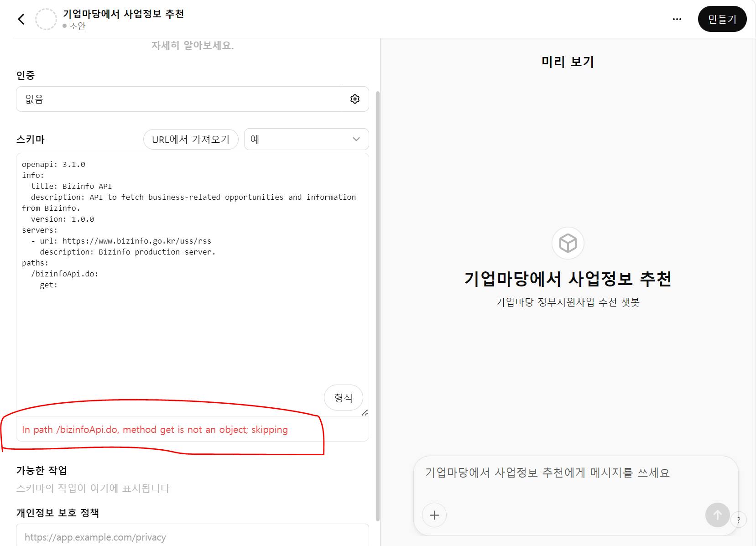
Task: Click the GPT profile image placeholder circle
Action: click(x=46, y=19)
